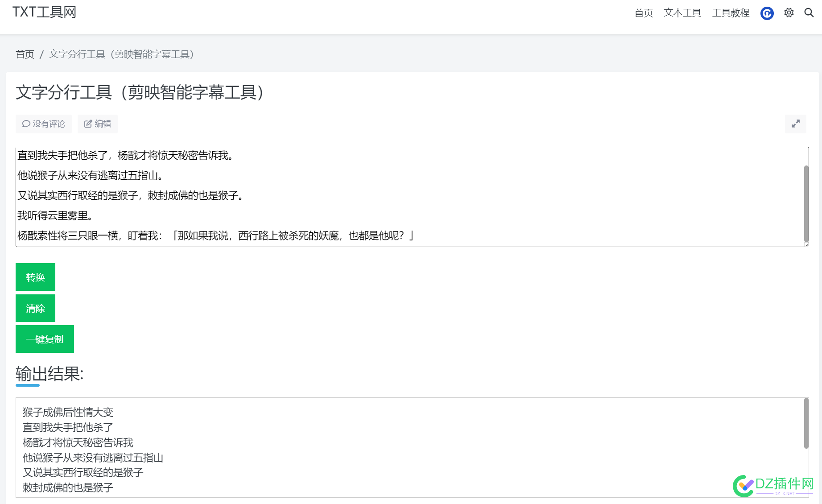Open the 文本工具 menu
The image size is (822, 504).
click(x=682, y=13)
